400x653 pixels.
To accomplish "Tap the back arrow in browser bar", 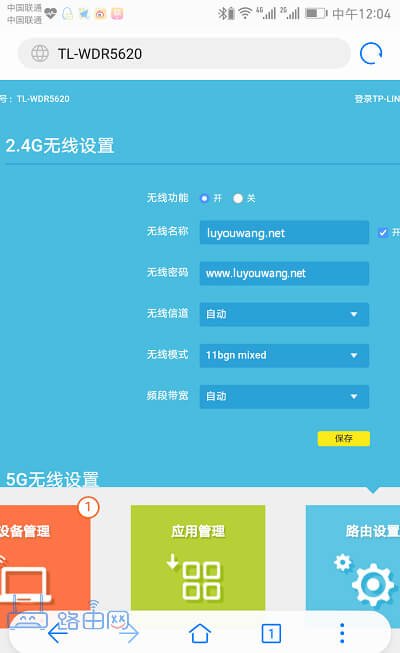I will tap(58, 633).
